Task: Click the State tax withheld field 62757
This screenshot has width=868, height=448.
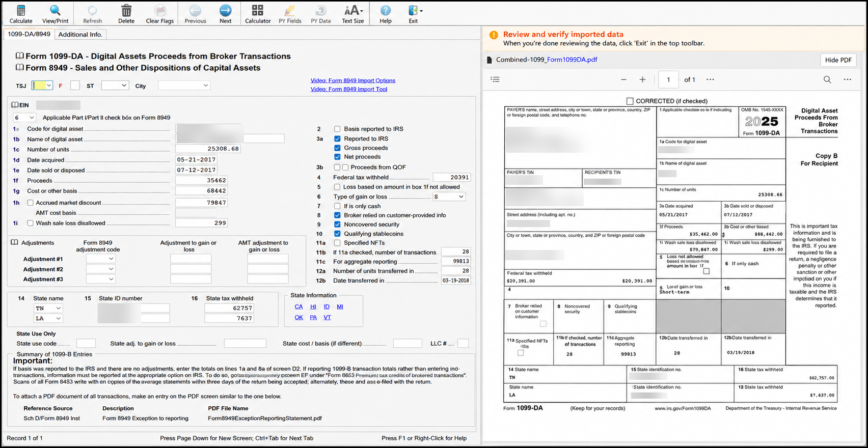Action: (x=229, y=308)
